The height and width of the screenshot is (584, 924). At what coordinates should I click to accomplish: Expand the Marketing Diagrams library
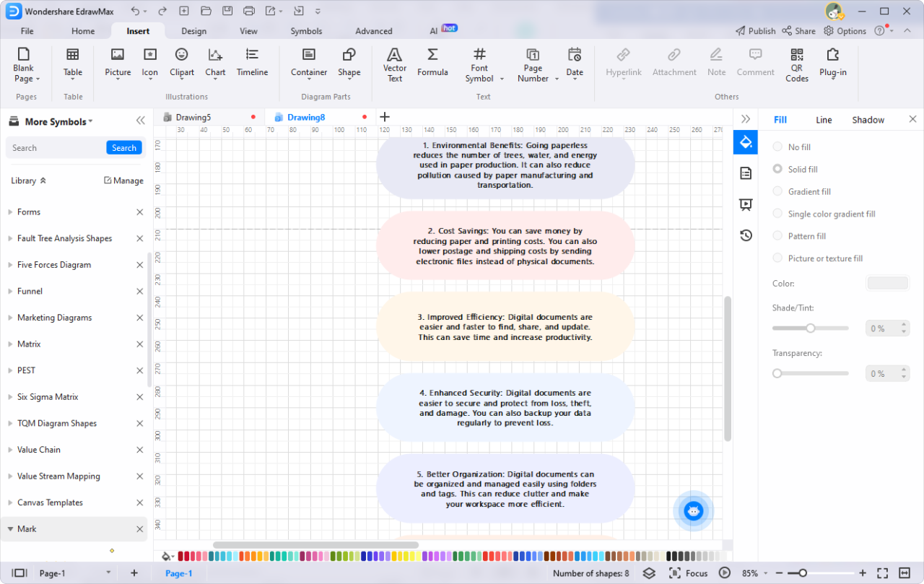tap(55, 318)
